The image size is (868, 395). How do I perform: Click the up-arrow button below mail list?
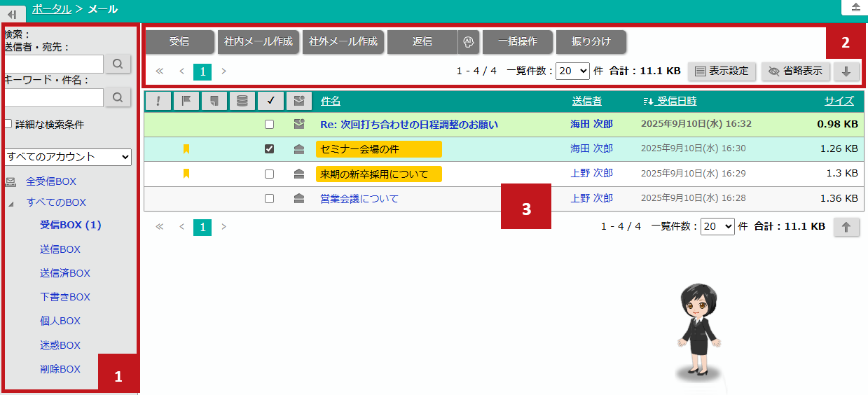[x=846, y=226]
